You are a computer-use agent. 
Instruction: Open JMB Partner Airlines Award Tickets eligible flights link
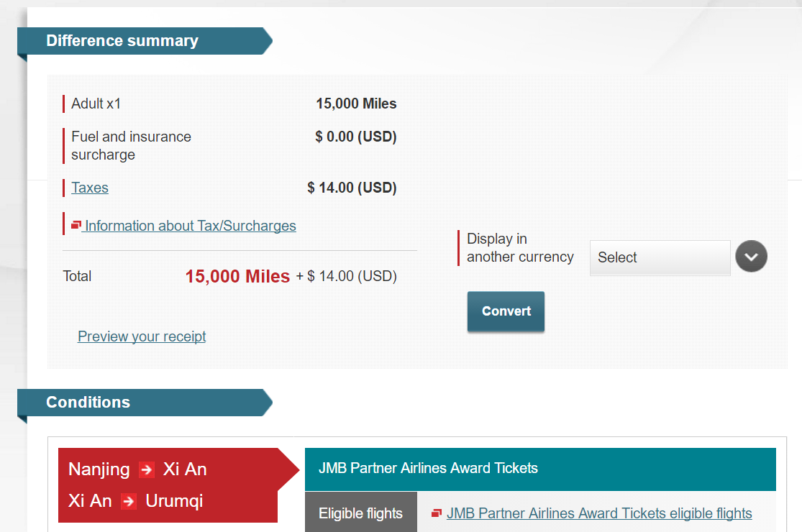click(599, 513)
